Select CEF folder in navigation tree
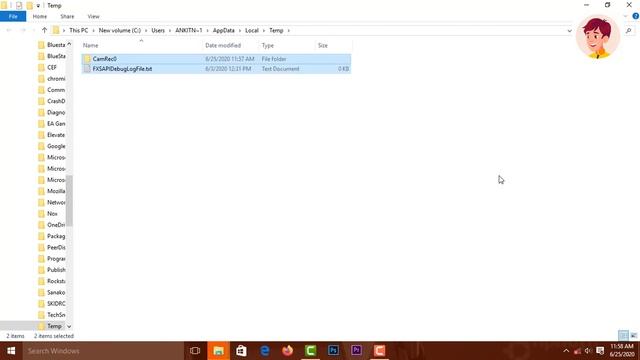This screenshot has width=640, height=360. pyautogui.click(x=52, y=67)
